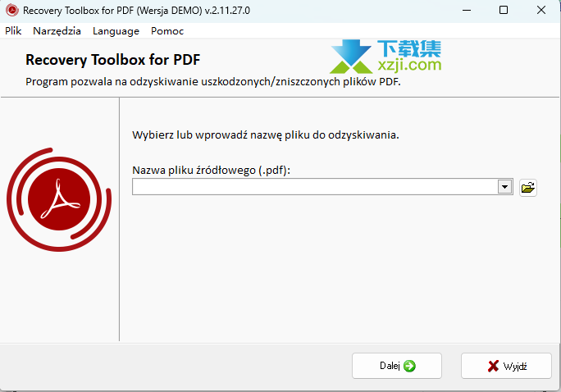Screen dimensions: 561x392
Task: Open the Language menu
Action: [x=116, y=31]
